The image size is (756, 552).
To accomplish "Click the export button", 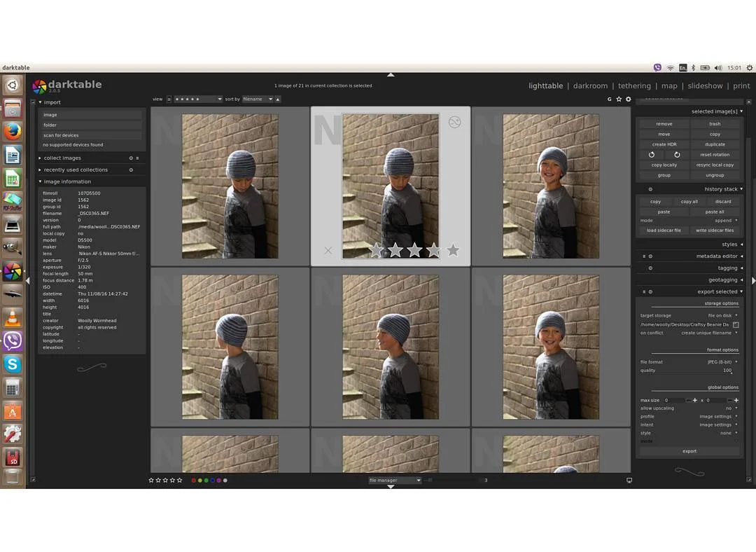I will click(689, 451).
